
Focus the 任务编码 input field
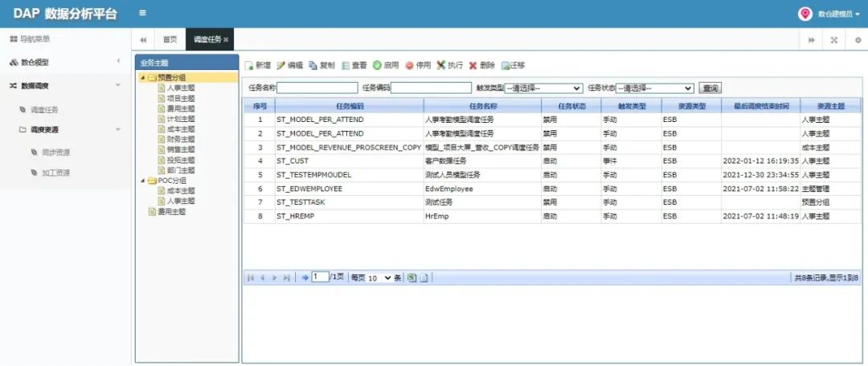point(432,88)
